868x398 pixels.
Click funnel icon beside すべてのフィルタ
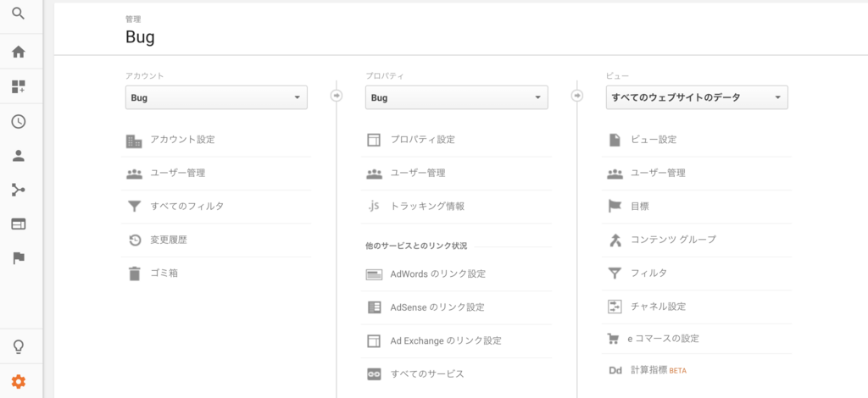click(135, 207)
